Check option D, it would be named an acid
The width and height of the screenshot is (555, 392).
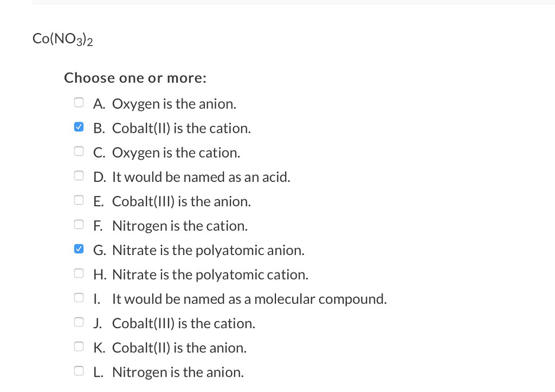[79, 175]
